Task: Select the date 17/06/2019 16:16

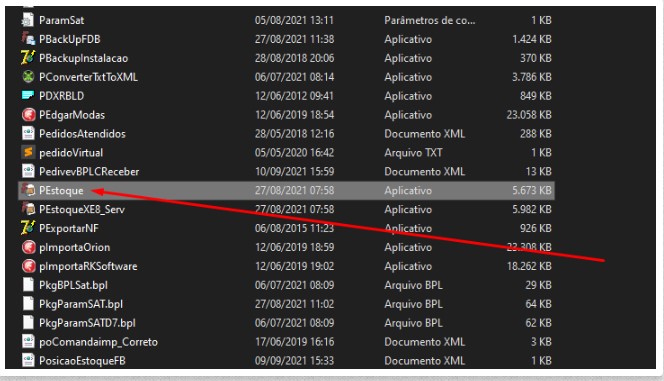Action: pos(294,342)
